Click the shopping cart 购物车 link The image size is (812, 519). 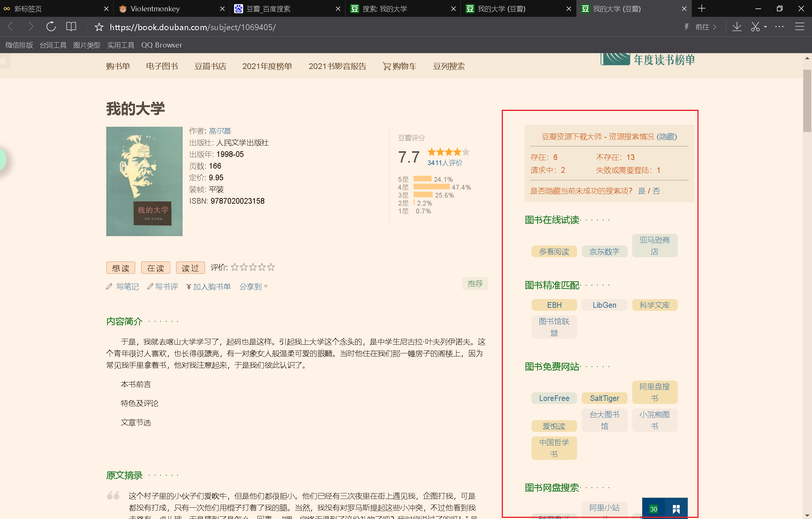click(399, 66)
